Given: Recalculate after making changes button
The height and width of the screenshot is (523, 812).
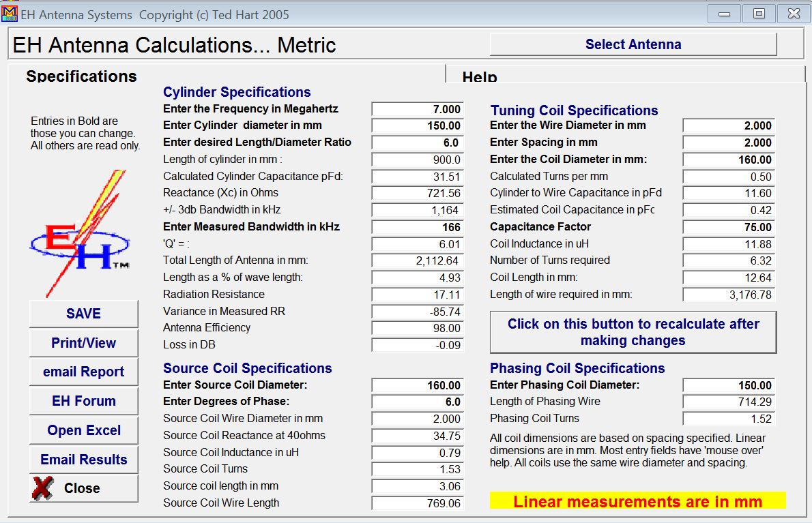Looking at the screenshot, I should [633, 332].
